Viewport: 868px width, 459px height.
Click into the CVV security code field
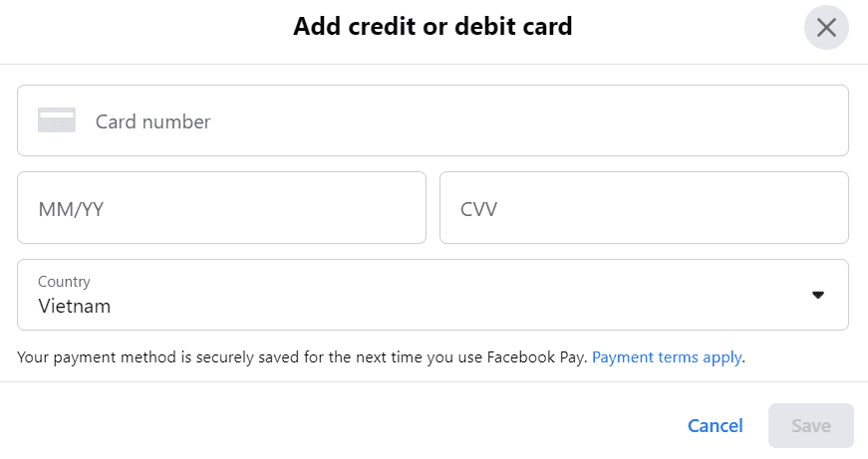point(644,207)
